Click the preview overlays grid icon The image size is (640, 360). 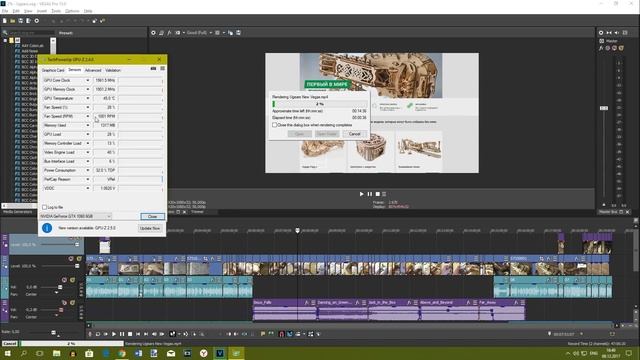pos(218,33)
